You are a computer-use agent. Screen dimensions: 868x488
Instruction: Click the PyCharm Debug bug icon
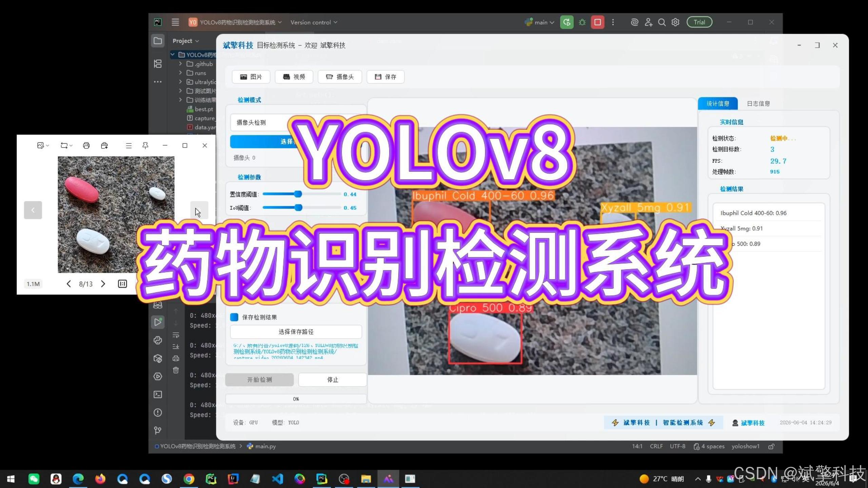point(582,22)
